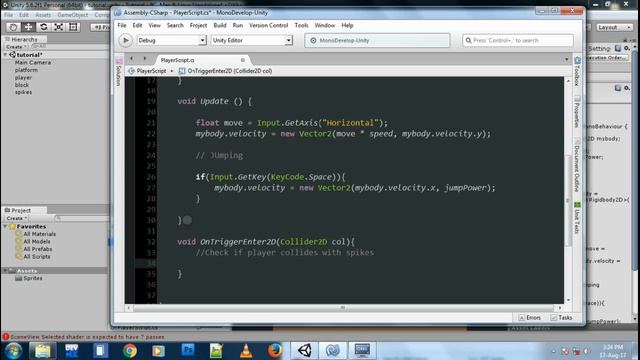Open the MonoDevelop Run menu
This screenshot has height=360, width=640.
coord(238,25)
